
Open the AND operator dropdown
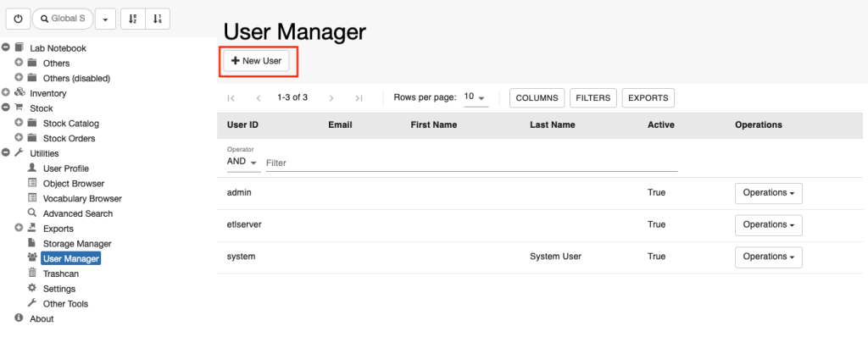tap(243, 163)
